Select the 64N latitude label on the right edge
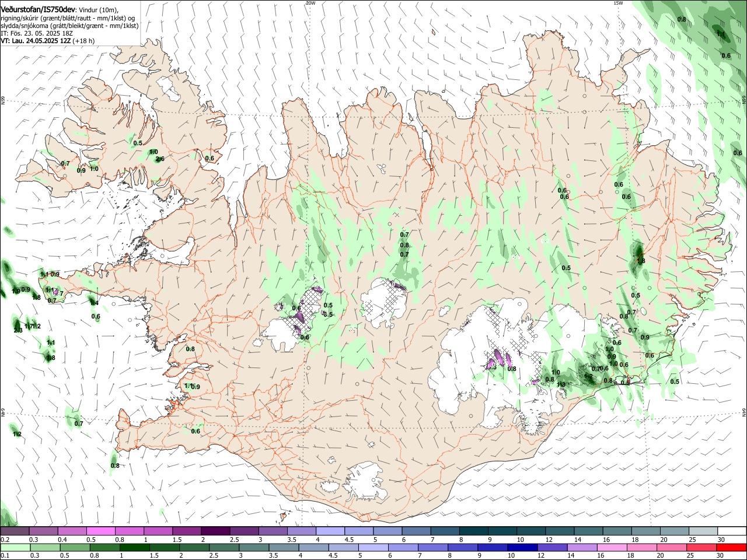The height and width of the screenshot is (560, 747). pos(744,412)
